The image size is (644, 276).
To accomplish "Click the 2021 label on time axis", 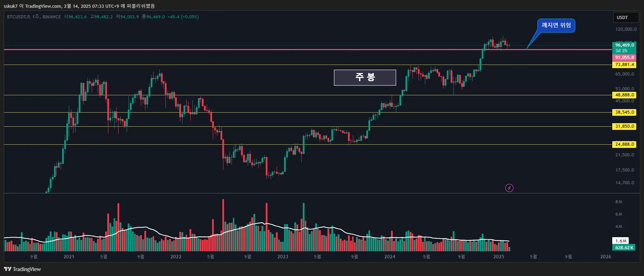I will point(69,257).
